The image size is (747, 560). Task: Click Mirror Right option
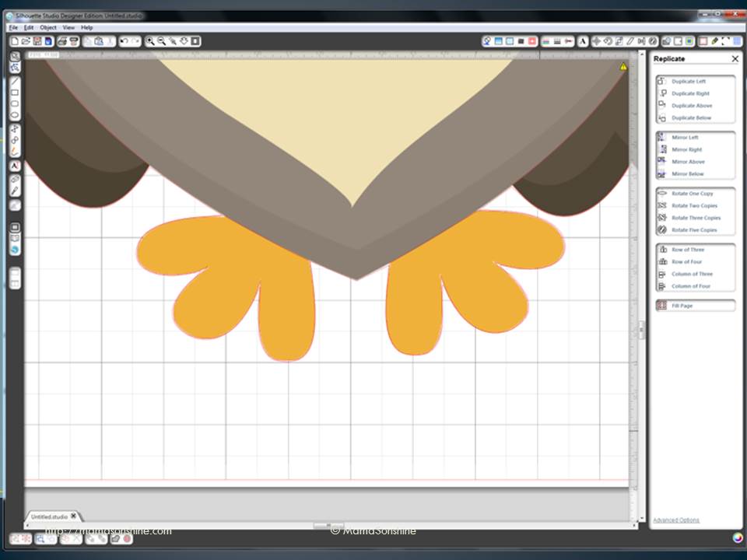(686, 149)
